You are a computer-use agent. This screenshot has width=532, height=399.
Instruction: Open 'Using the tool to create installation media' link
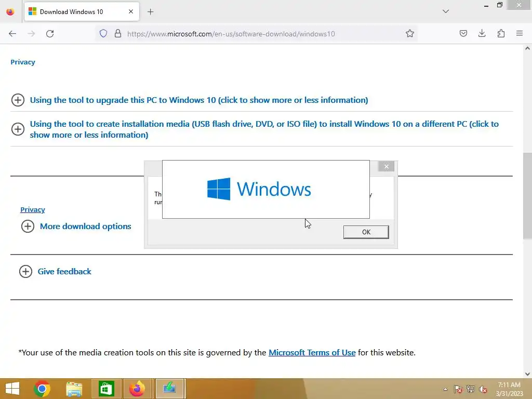(264, 129)
